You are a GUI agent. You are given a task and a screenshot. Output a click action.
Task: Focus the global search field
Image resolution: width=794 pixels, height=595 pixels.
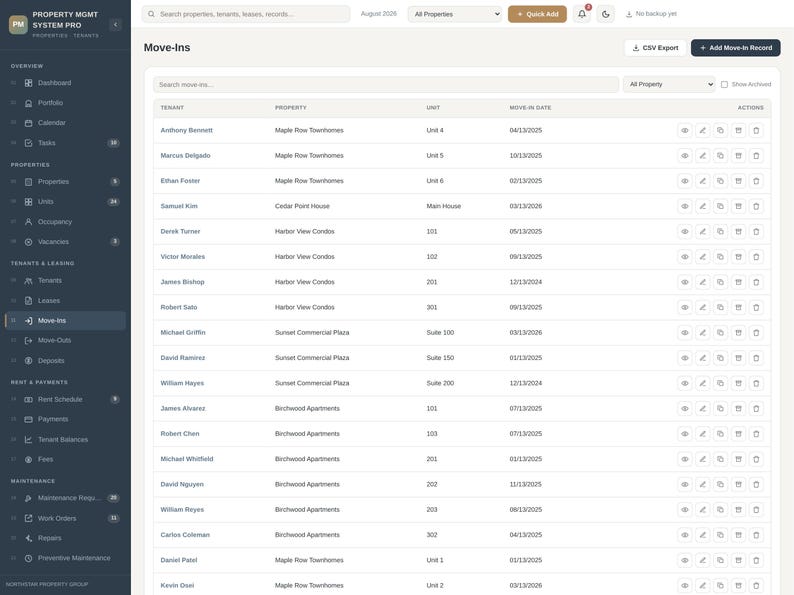pos(246,14)
